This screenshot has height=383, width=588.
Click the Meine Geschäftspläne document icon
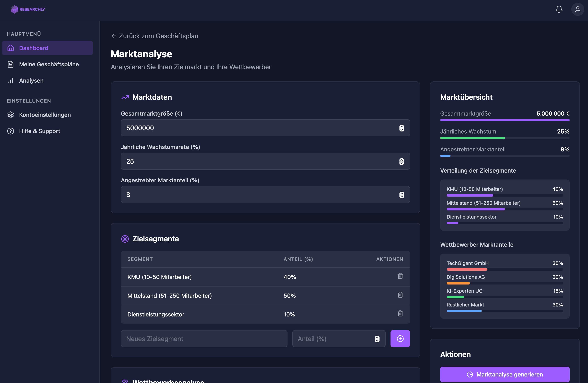[11, 64]
